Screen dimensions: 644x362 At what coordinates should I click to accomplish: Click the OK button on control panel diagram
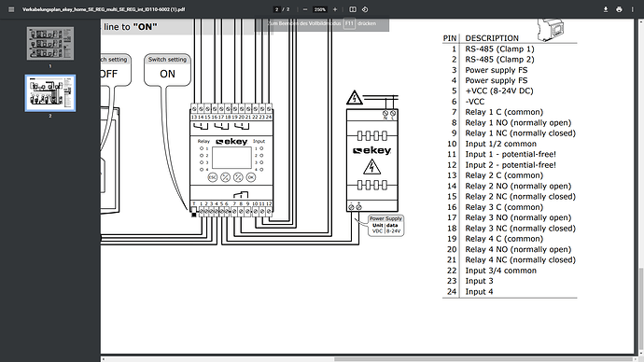[x=250, y=177]
